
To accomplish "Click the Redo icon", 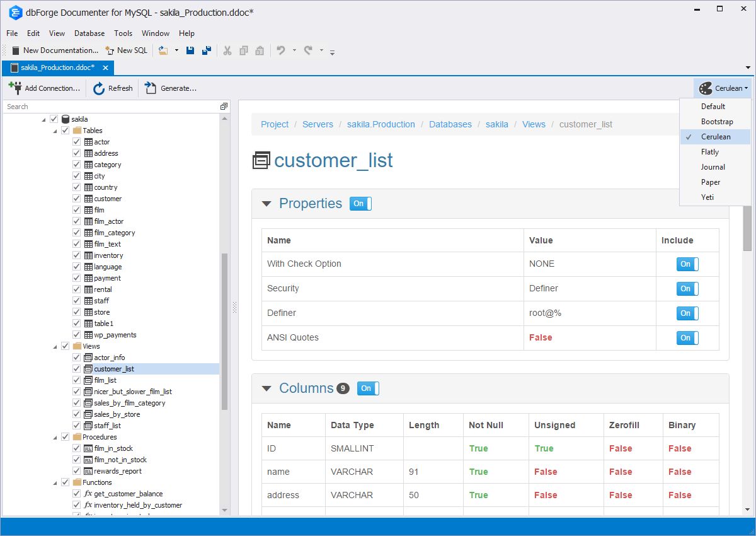I will [x=309, y=50].
